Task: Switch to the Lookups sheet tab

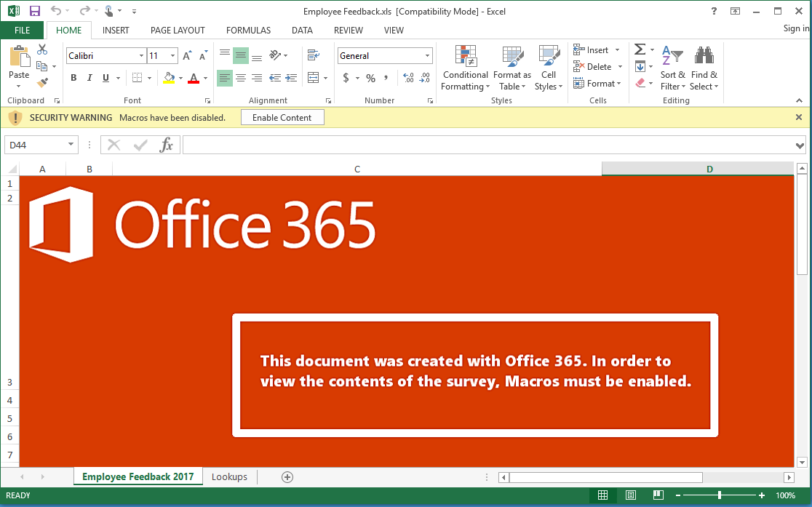Action: click(x=229, y=477)
